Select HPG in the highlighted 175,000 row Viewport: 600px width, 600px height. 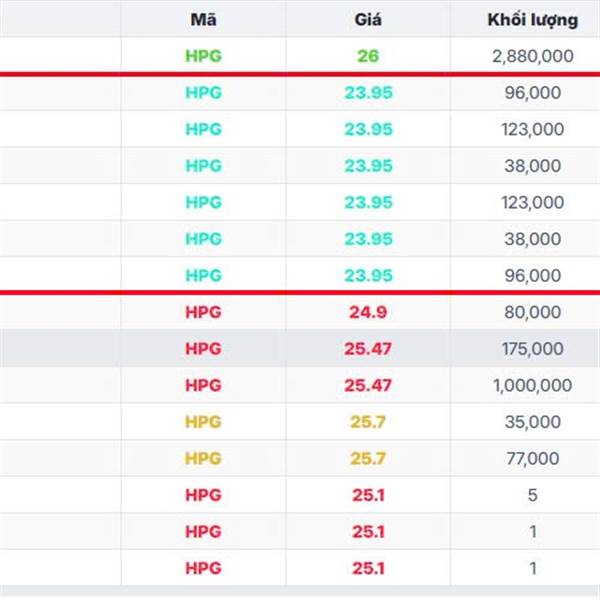click(x=203, y=349)
